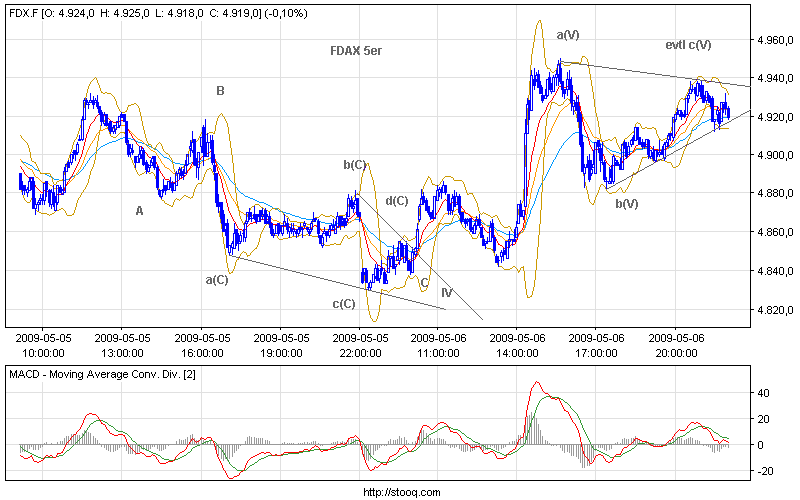Click the 'b(C)' wave annotation
The width and height of the screenshot is (800, 500).
pyautogui.click(x=355, y=165)
